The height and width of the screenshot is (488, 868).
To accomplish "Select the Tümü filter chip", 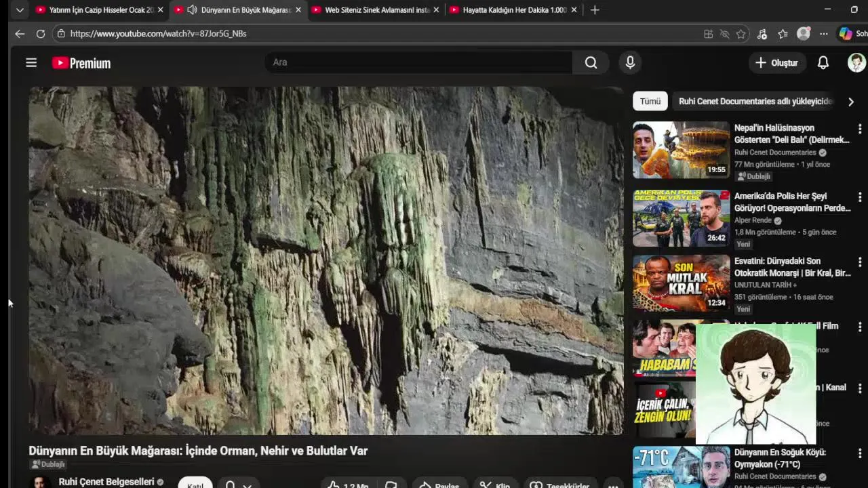I will 650,101.
